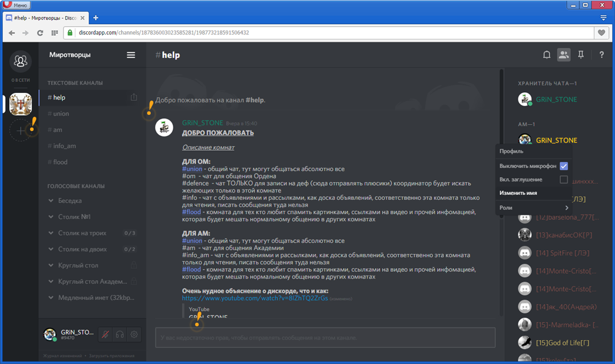The image size is (615, 364).
Task: Collapse the Беседка voice channel
Action: (51, 200)
